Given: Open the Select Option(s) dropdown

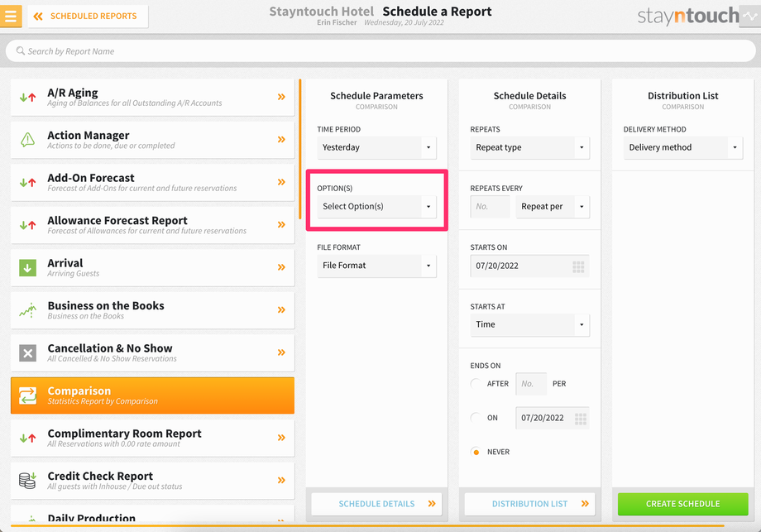Looking at the screenshot, I should point(376,207).
